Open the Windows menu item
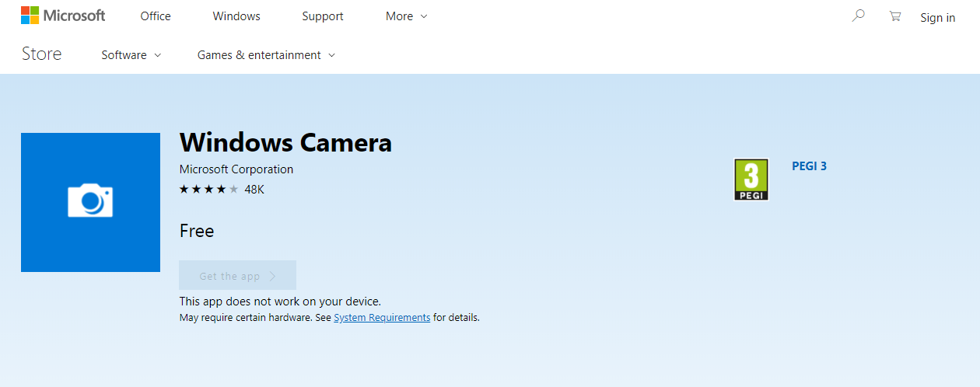This screenshot has height=387, width=980. [236, 16]
